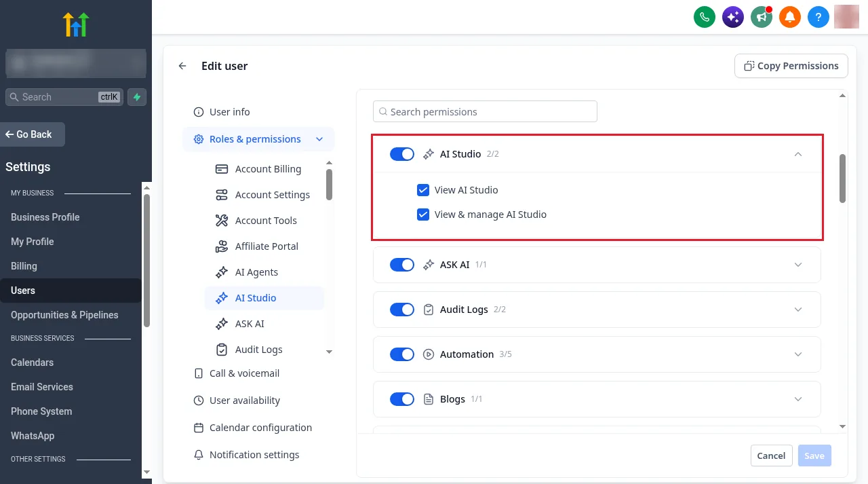The image size is (868, 484).
Task: Open the purple AI sparkle assistant icon
Action: [x=733, y=16]
